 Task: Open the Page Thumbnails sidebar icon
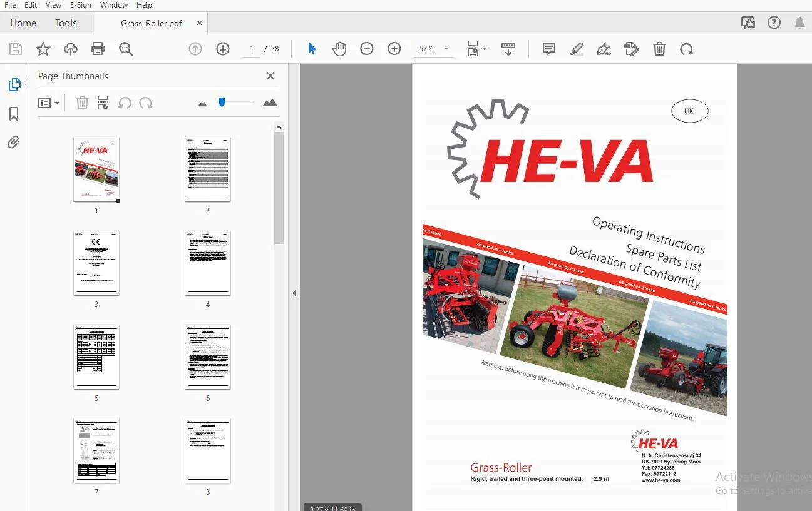click(x=14, y=84)
